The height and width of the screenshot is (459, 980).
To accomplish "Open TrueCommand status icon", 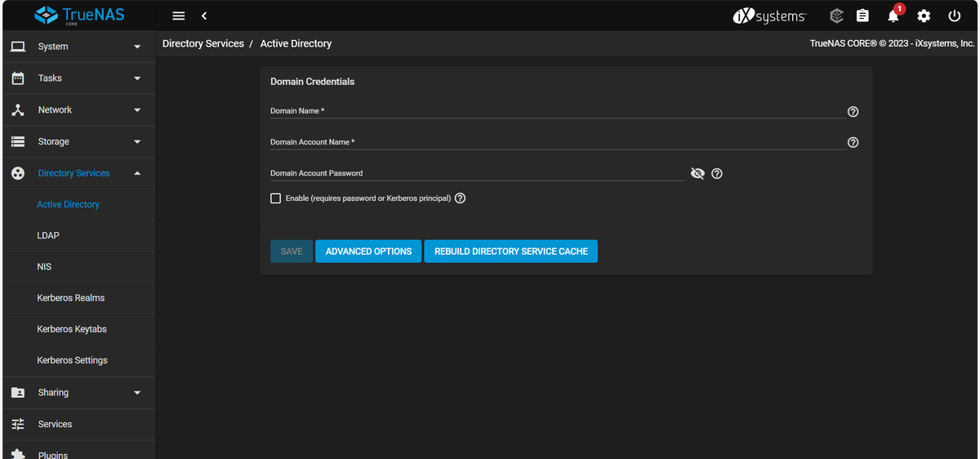I will [836, 16].
